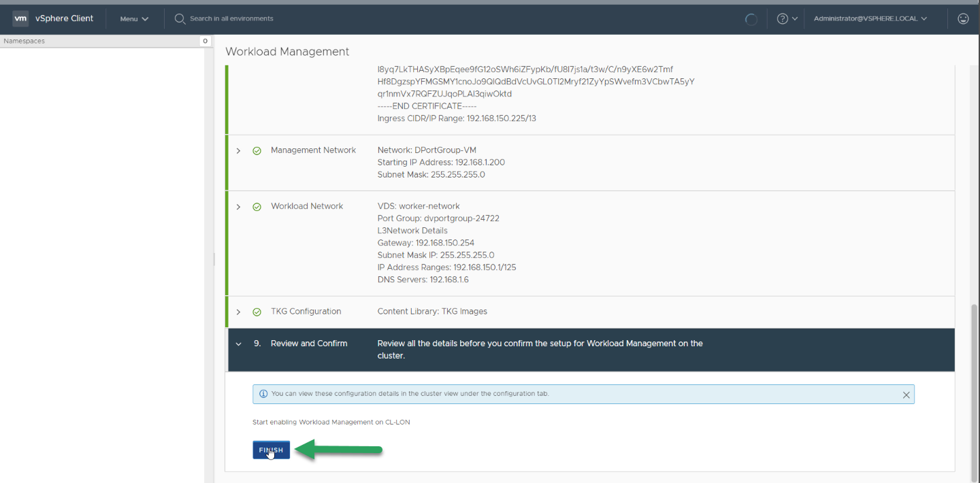Click the VMware vm logo

pos(20,18)
